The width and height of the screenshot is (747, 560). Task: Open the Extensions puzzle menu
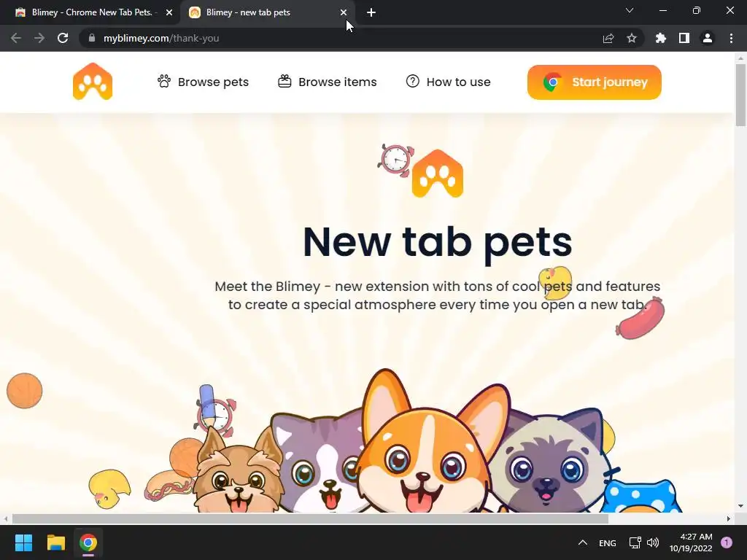coord(661,38)
